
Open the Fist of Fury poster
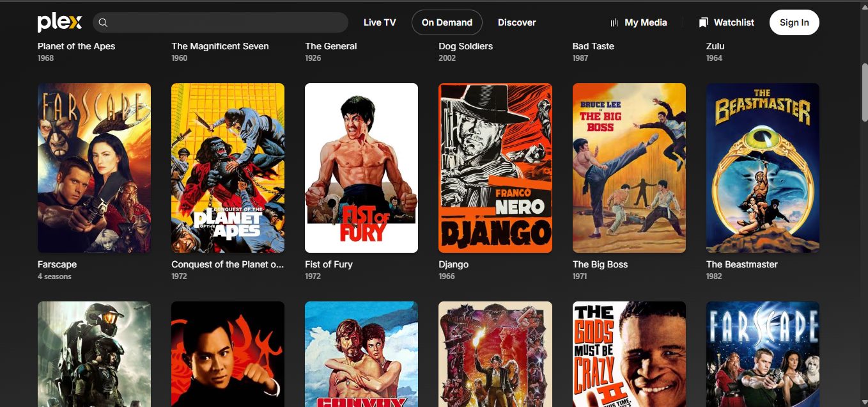pyautogui.click(x=361, y=168)
